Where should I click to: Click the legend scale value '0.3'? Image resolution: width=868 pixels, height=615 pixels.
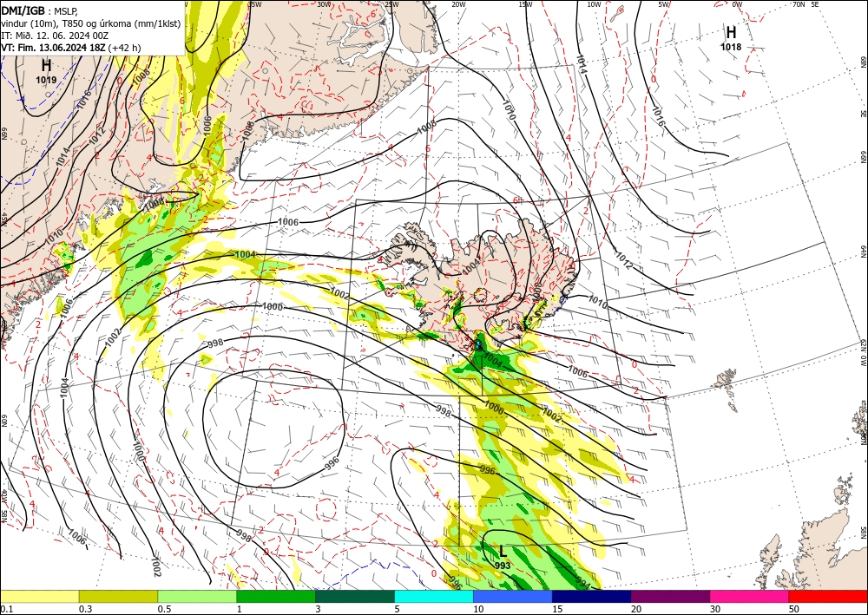tap(86, 609)
